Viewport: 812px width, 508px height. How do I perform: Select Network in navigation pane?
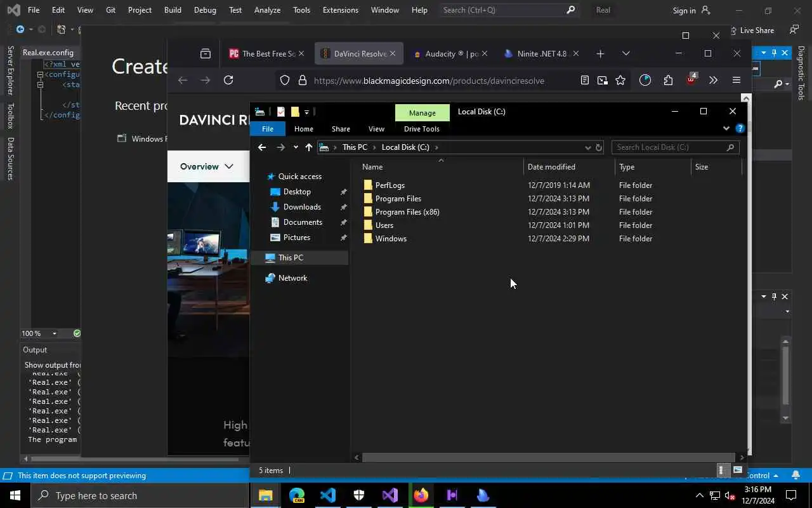click(292, 278)
